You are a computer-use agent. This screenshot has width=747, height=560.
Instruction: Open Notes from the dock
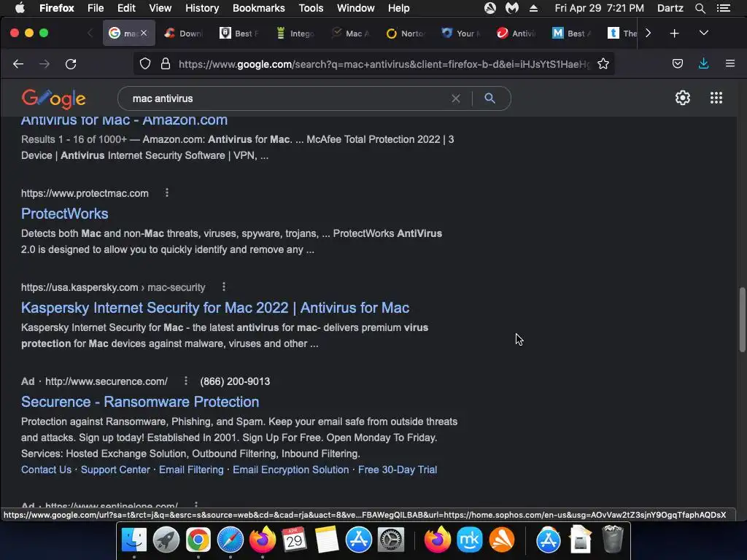coord(326,540)
